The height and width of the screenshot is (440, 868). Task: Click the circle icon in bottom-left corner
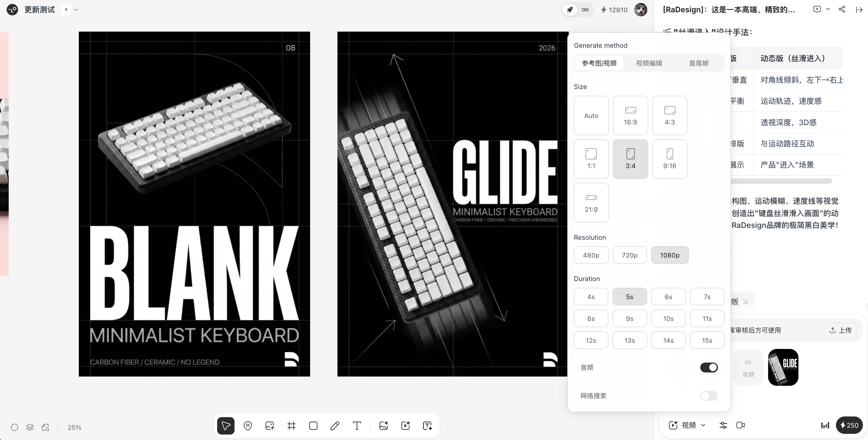15,427
